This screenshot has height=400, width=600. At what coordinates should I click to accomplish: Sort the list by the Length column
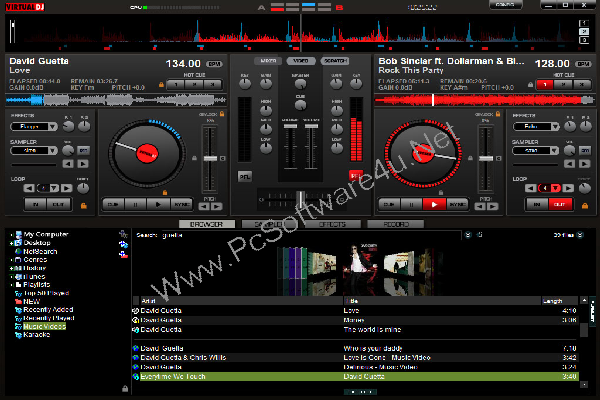tap(559, 301)
